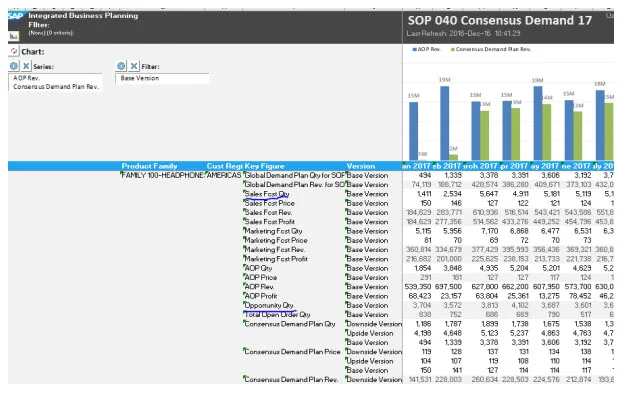Select the Sales Fcst Rev. key figure
Viewport: 624px width, 393px height.
click(268, 212)
